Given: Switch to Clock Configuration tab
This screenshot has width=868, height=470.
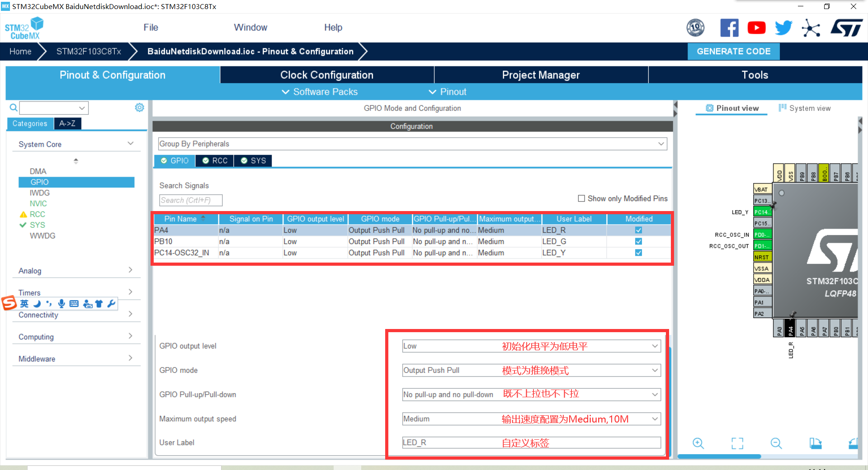Looking at the screenshot, I should point(327,75).
